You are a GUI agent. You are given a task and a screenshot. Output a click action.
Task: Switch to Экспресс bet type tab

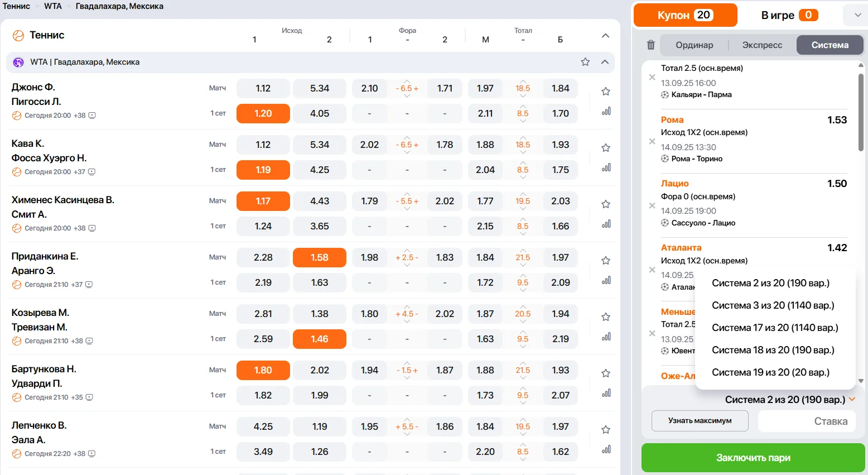pyautogui.click(x=762, y=45)
